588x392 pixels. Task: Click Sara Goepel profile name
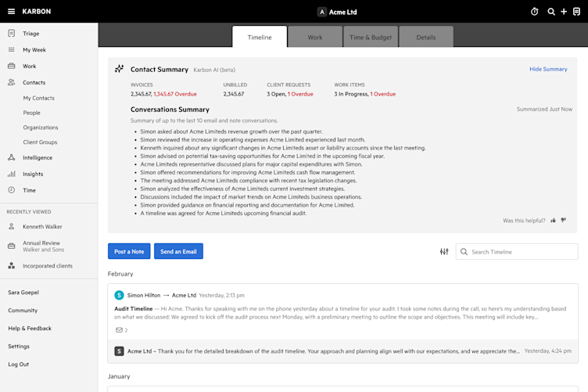(23, 292)
